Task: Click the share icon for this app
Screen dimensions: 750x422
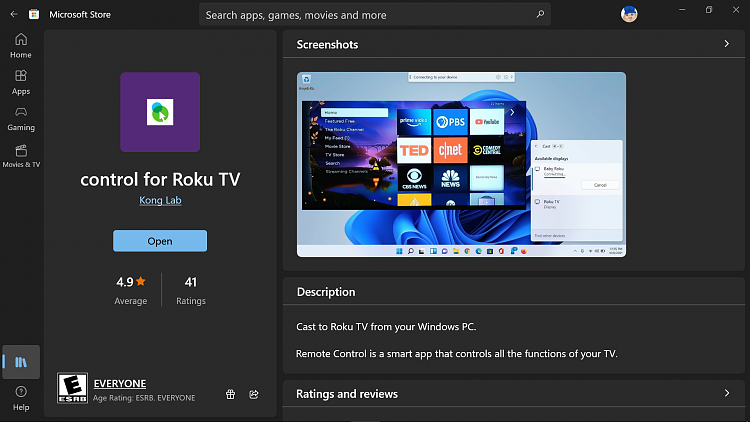Action: click(254, 394)
